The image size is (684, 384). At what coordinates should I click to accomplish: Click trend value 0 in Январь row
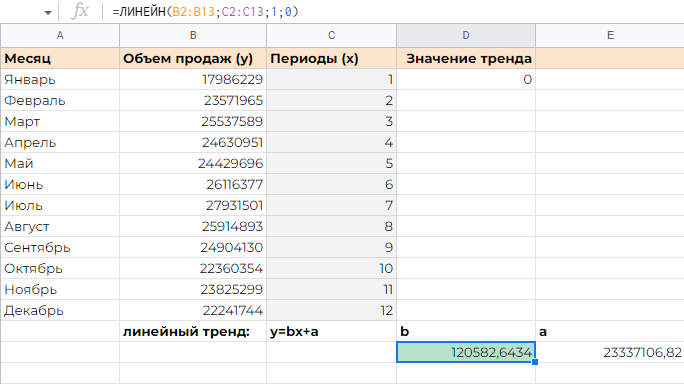(x=466, y=79)
